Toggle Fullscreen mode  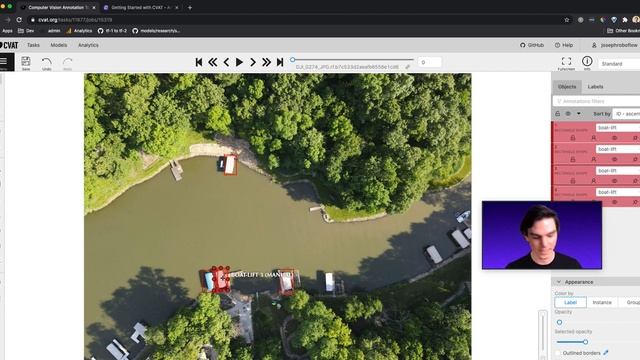pos(566,61)
